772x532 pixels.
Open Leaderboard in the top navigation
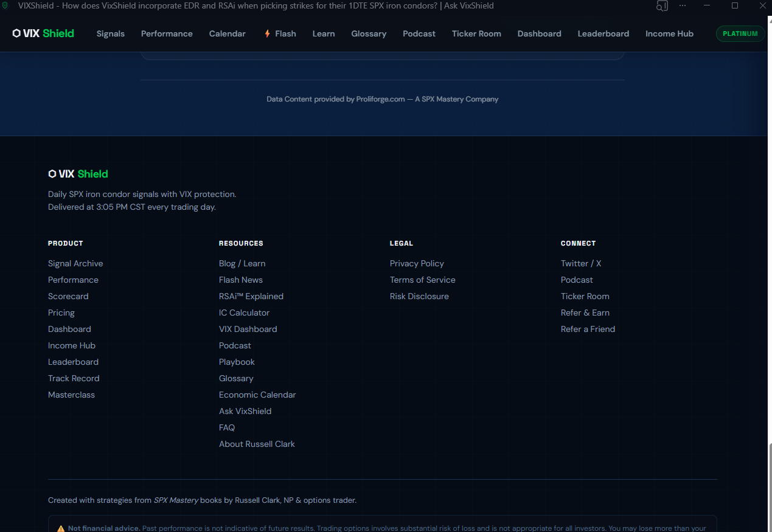pyautogui.click(x=603, y=33)
